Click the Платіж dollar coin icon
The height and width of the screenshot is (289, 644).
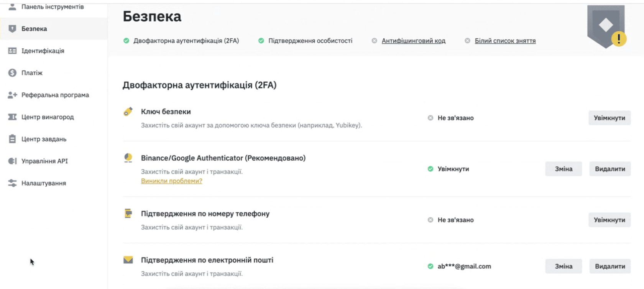(x=12, y=73)
